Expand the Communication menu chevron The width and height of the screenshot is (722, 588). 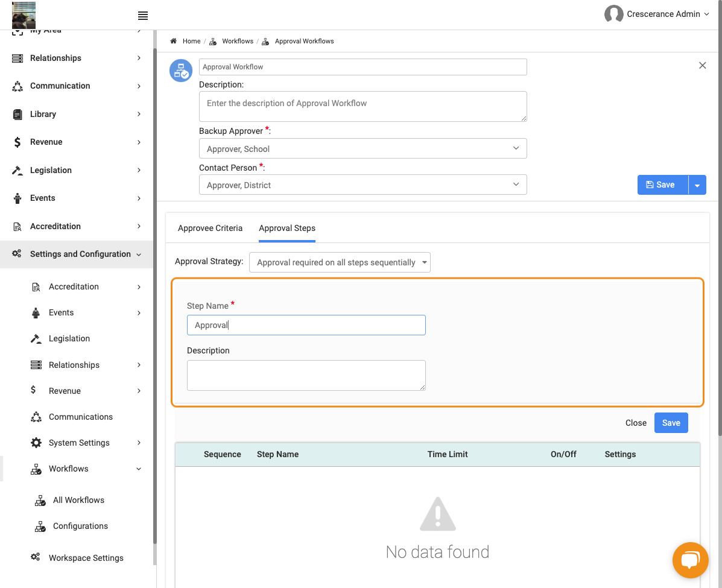(x=139, y=86)
